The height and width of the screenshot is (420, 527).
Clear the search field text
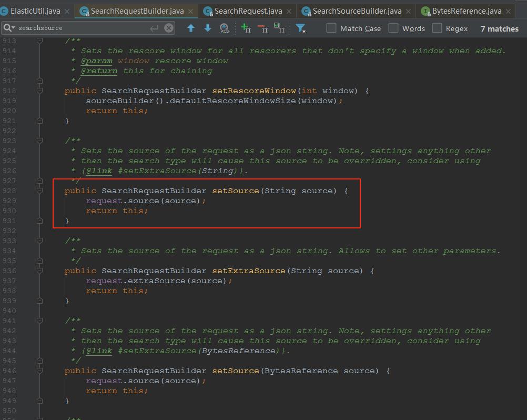click(169, 28)
